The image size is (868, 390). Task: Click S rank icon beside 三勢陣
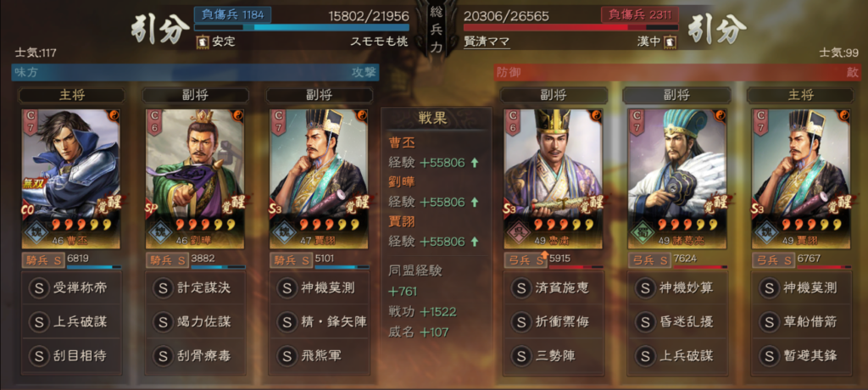[521, 355]
